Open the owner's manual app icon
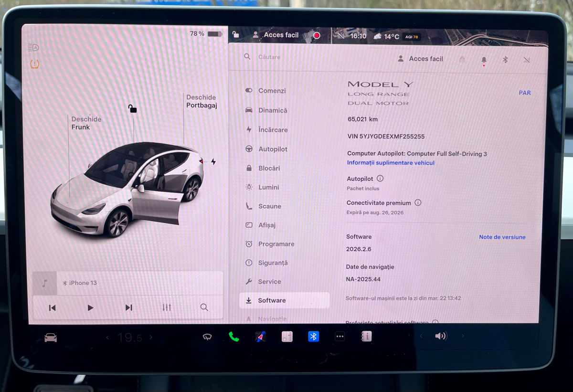The width and height of the screenshot is (573, 392). point(366,337)
